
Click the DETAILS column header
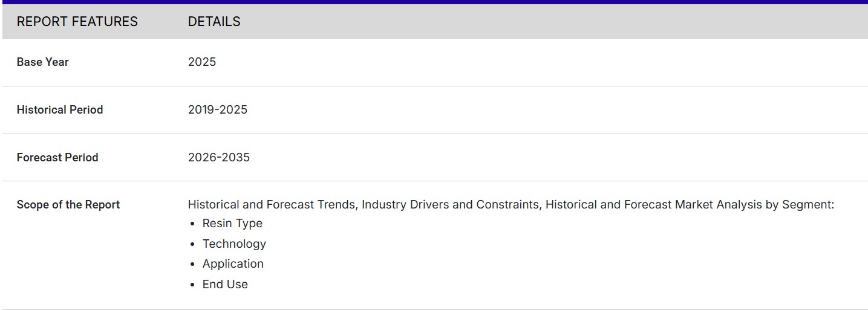point(214,22)
